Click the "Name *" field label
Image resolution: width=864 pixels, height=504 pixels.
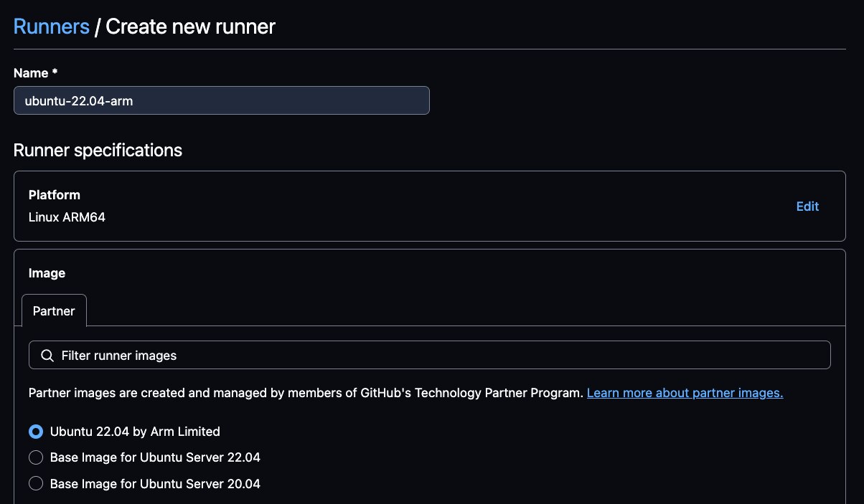[x=34, y=72]
